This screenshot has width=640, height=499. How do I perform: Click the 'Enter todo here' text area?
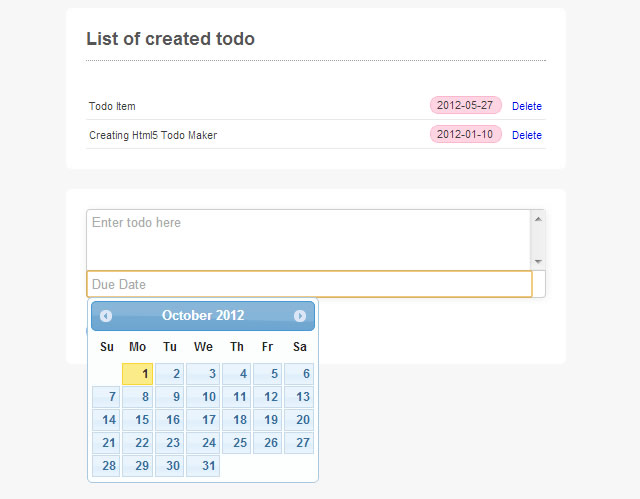point(308,238)
